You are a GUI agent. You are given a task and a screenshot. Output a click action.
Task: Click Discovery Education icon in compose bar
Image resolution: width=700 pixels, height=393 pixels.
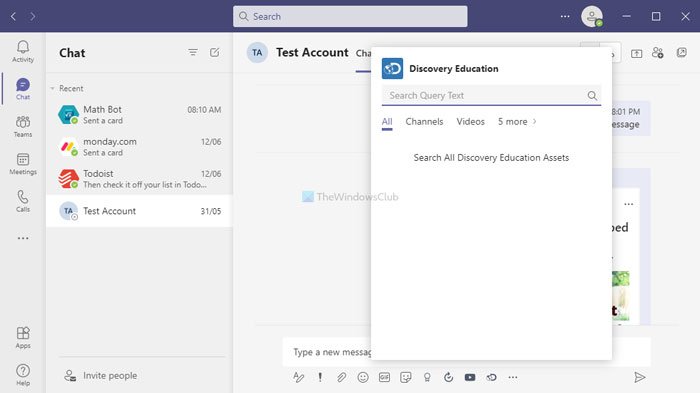[x=492, y=377]
